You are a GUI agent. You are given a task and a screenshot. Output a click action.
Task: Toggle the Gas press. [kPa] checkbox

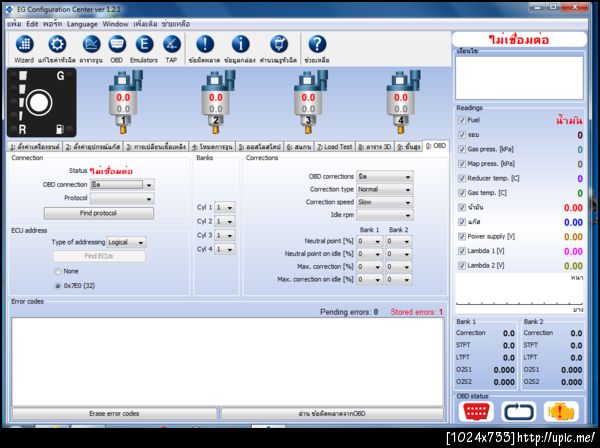pos(462,149)
